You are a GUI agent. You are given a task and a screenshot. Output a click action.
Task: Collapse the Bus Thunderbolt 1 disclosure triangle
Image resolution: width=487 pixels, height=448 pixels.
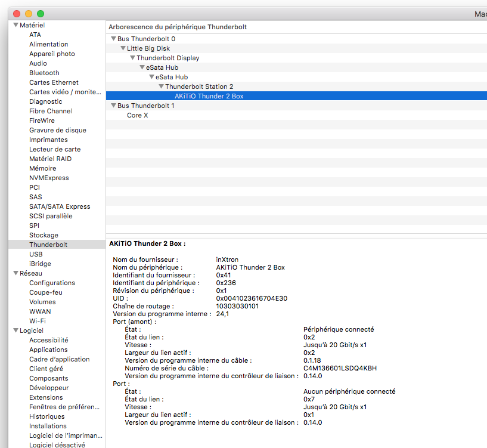pos(114,106)
